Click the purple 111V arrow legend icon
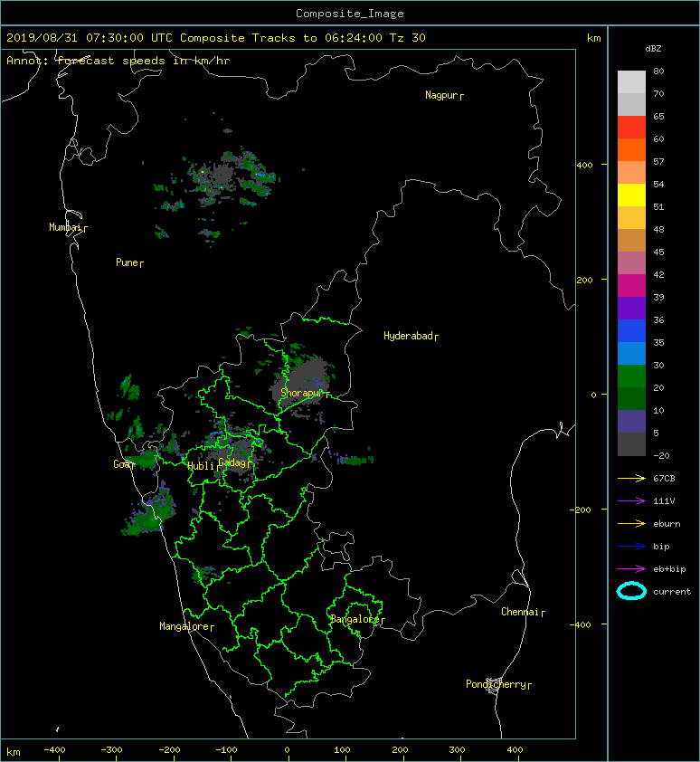700x762 pixels. point(631,501)
